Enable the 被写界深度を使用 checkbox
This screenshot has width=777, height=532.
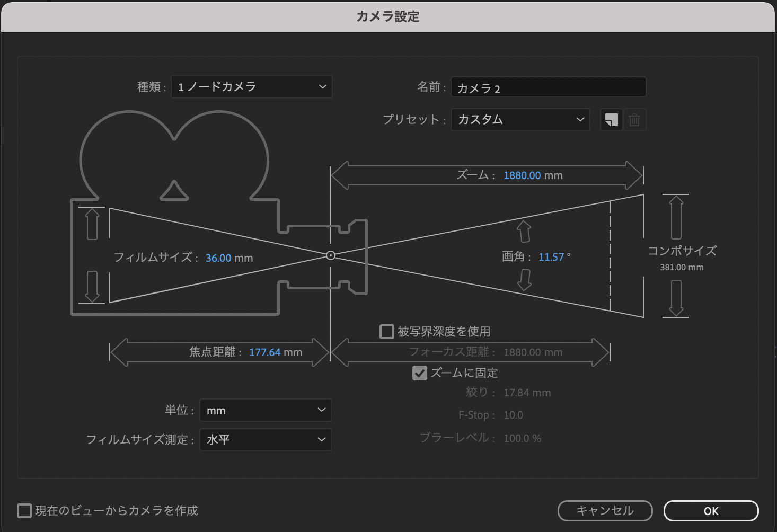[x=386, y=331]
